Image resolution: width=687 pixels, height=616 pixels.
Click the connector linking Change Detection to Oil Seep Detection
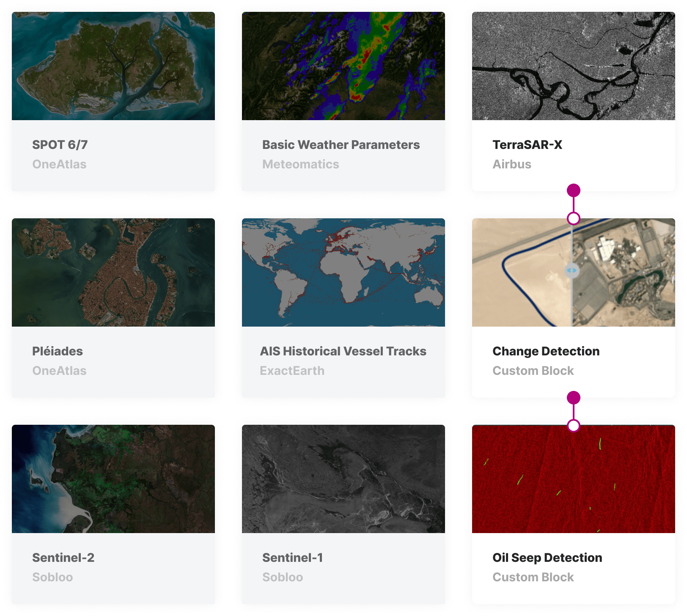pyautogui.click(x=573, y=412)
